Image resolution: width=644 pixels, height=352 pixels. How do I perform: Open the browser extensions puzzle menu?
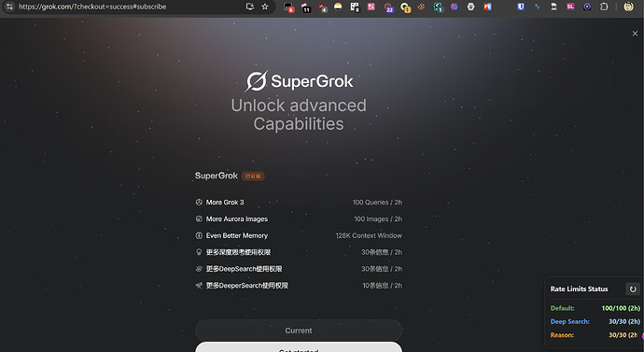tap(604, 7)
